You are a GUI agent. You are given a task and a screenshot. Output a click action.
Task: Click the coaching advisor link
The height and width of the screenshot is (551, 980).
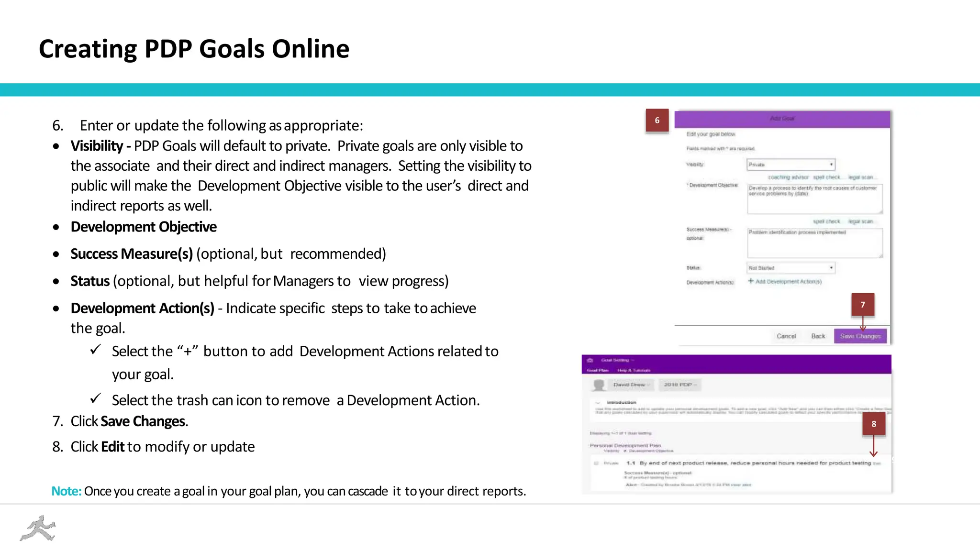(788, 177)
